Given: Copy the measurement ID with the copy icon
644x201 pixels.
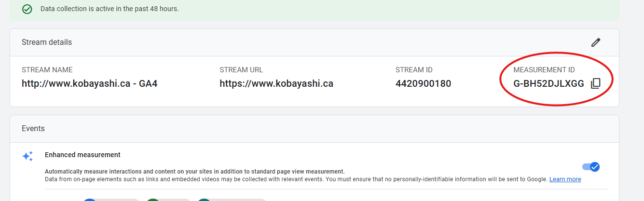Looking at the screenshot, I should tap(596, 83).
